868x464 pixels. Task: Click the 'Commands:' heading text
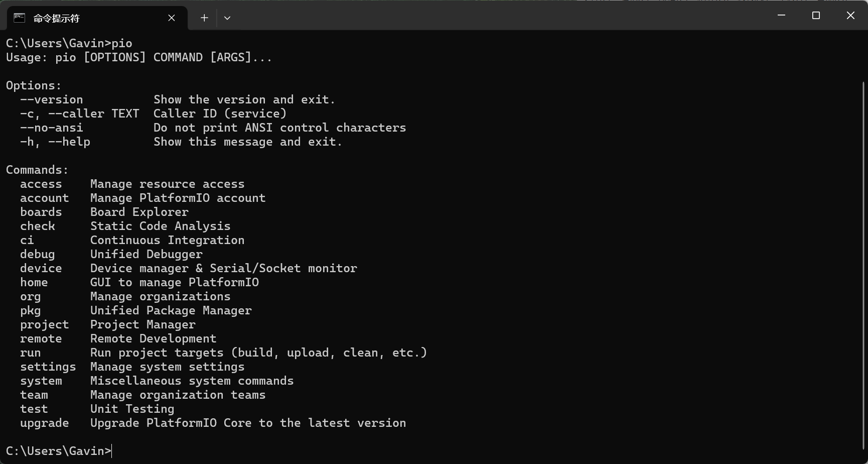(x=37, y=170)
